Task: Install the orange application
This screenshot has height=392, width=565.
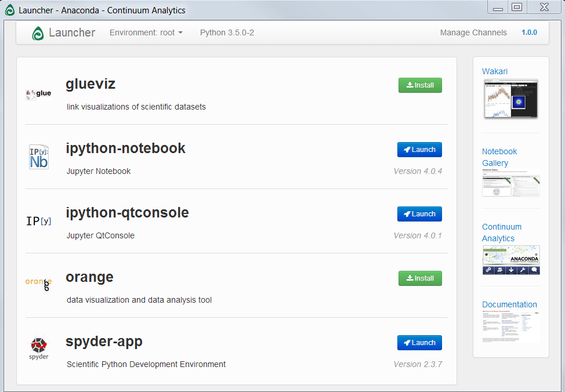Action: click(x=420, y=278)
